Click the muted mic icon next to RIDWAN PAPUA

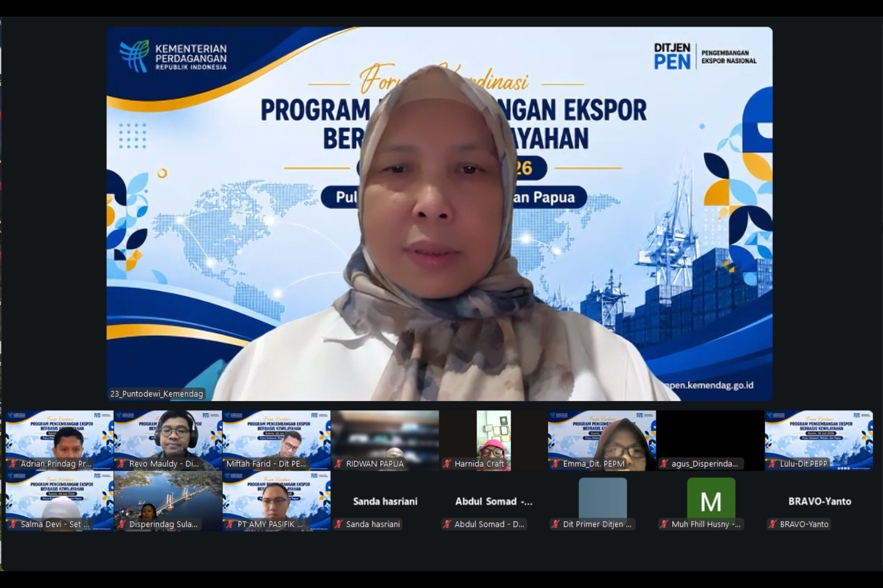338,464
